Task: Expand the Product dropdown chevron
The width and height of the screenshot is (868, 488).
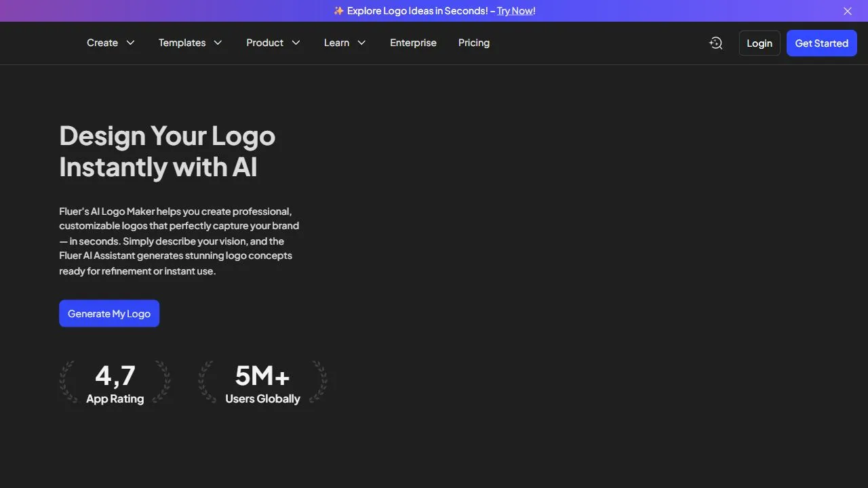Action: (296, 43)
